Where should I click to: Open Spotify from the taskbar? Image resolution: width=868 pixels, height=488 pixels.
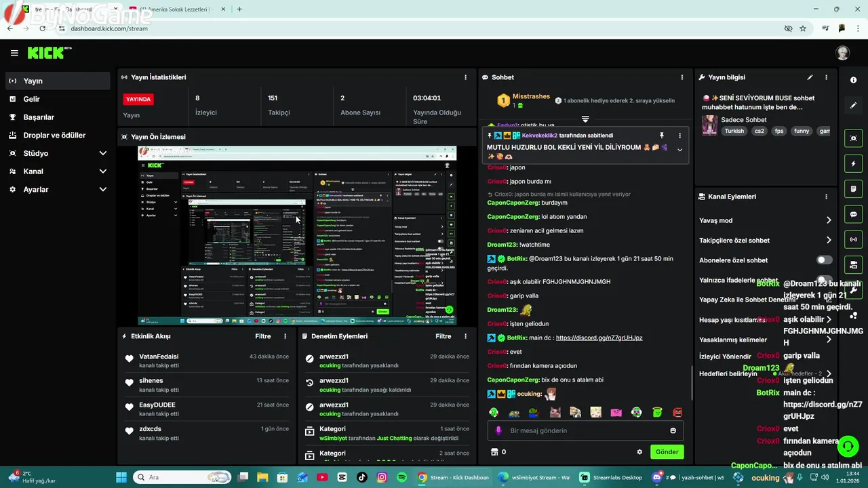click(401, 477)
